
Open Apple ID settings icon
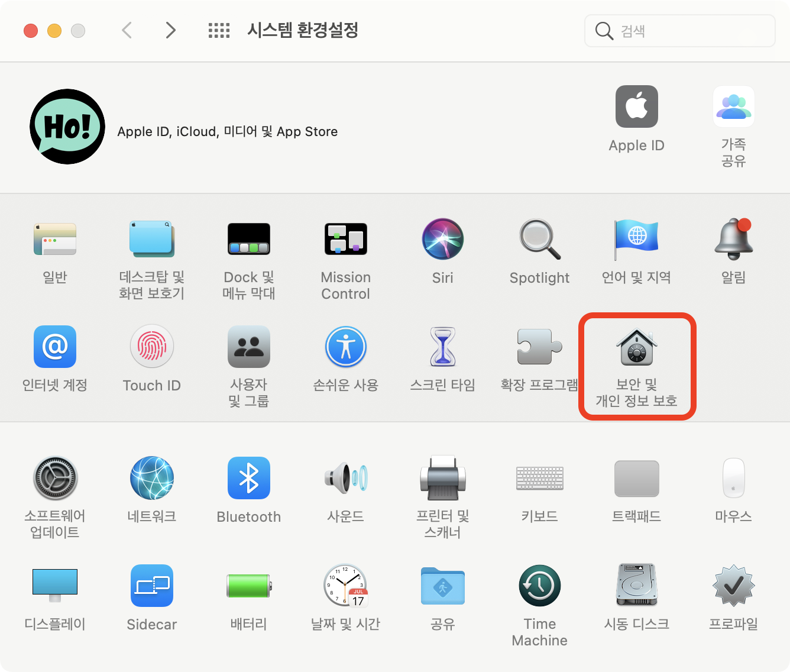pos(637,106)
